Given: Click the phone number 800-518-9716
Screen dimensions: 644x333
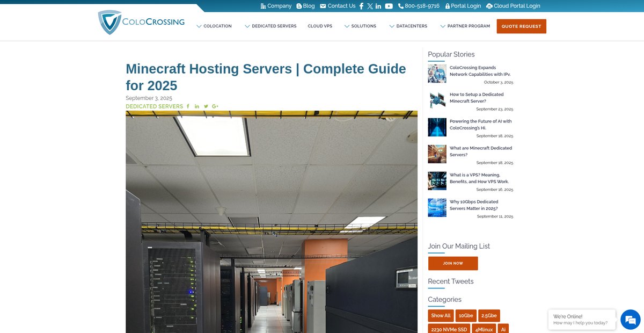Looking at the screenshot, I should click(419, 6).
